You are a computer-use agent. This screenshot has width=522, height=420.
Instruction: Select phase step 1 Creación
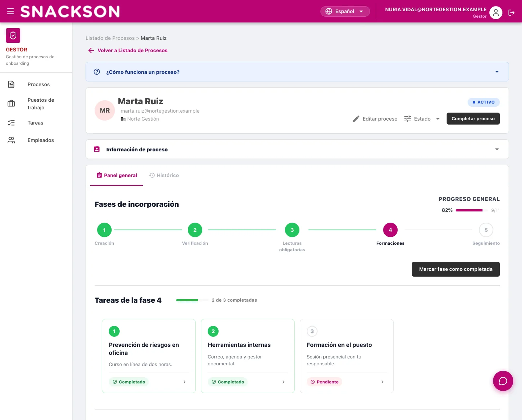[104, 234]
